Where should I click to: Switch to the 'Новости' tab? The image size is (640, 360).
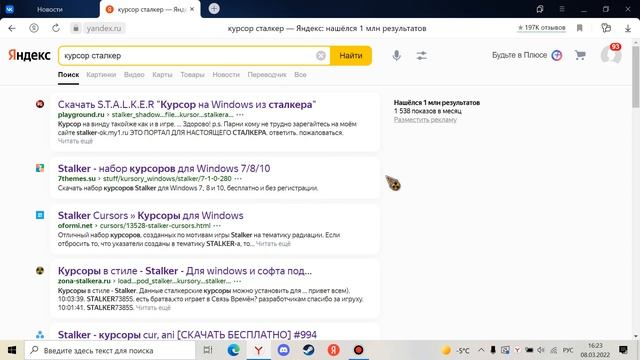point(50,9)
